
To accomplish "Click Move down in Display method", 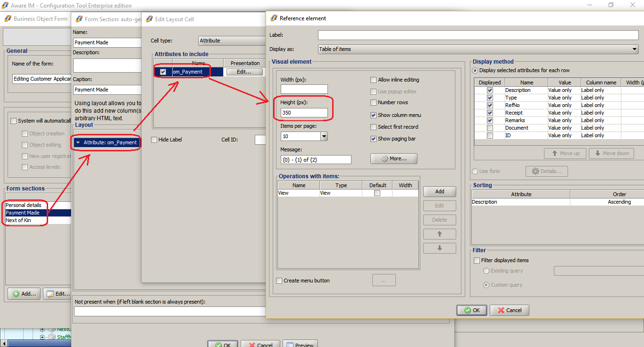I will tap(611, 153).
